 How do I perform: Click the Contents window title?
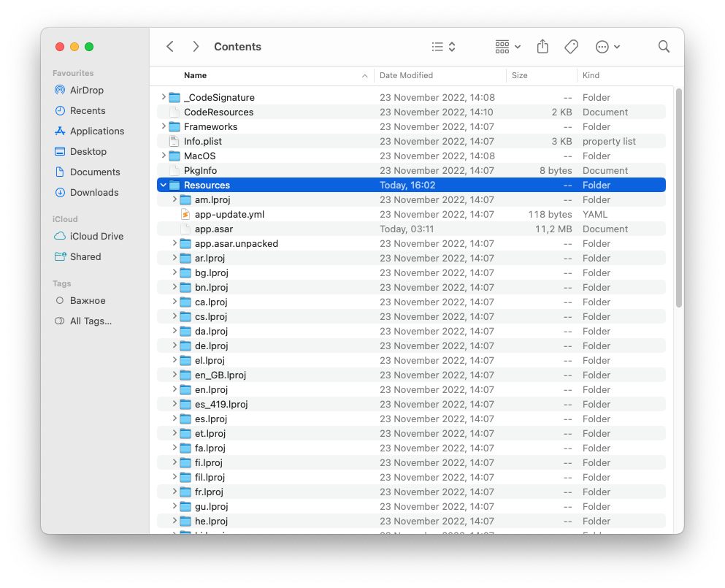click(x=238, y=47)
